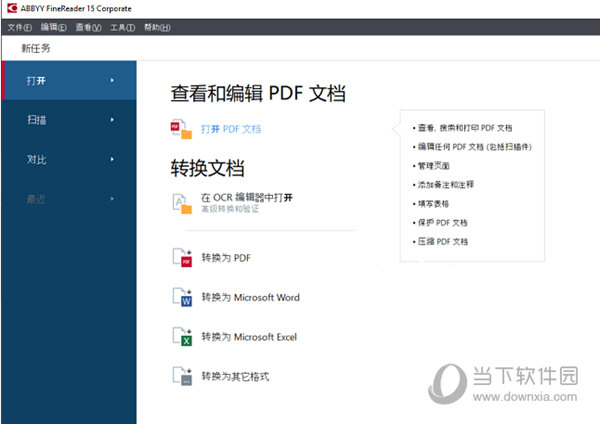Click the 转换为 PDF file icon
Screen dimensions: 600x424
pos(182,258)
